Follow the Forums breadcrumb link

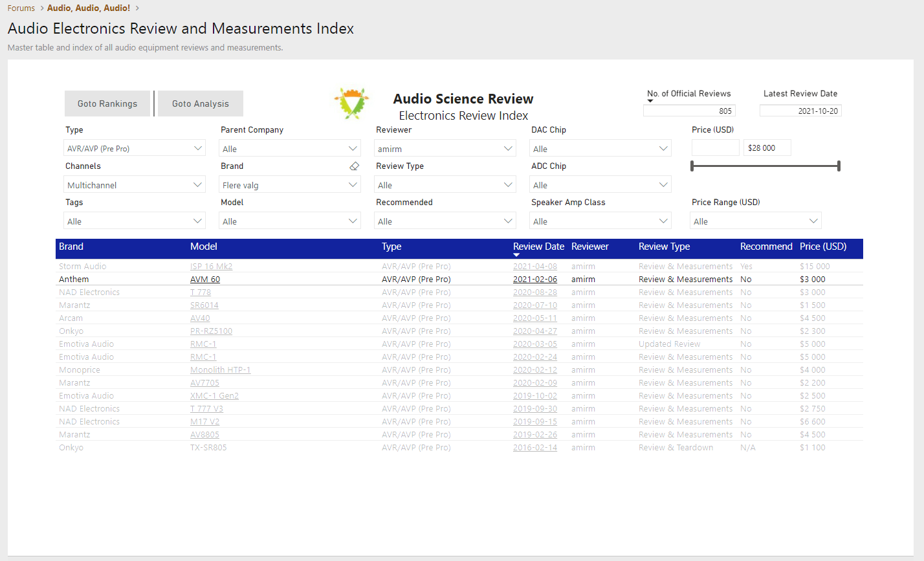click(x=21, y=8)
